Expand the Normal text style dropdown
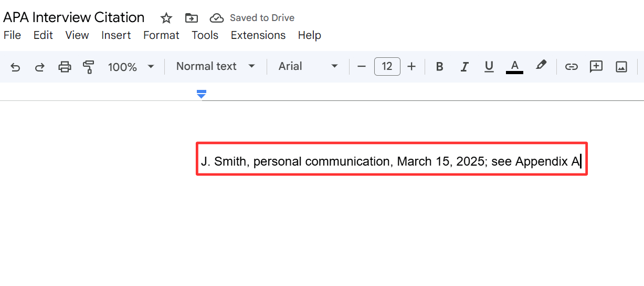644x286 pixels. (x=215, y=66)
